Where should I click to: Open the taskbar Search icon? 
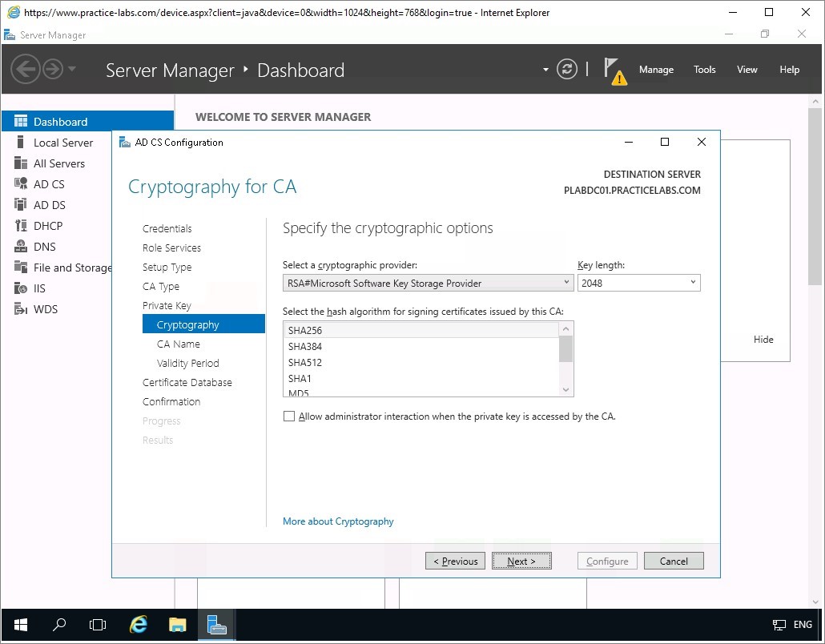pyautogui.click(x=59, y=625)
